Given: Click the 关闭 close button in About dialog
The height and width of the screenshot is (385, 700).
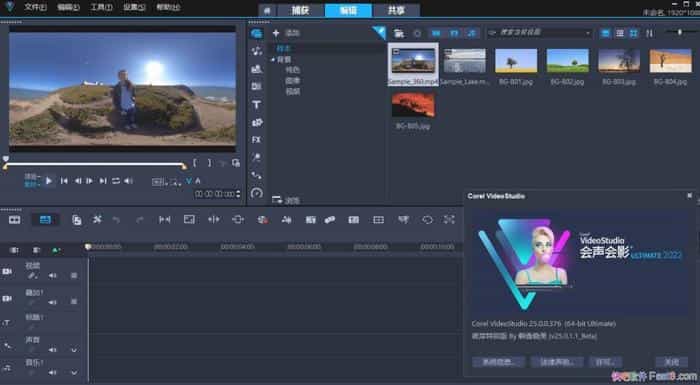Looking at the screenshot, I should [671, 362].
